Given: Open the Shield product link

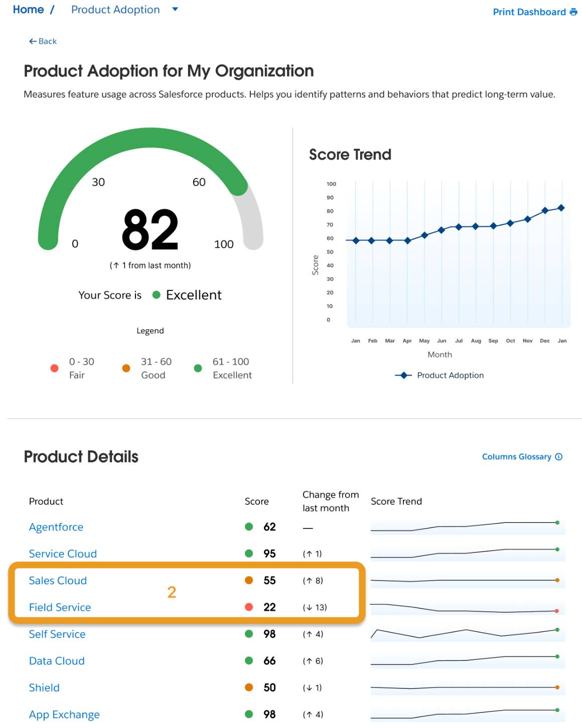Looking at the screenshot, I should pos(44,688).
